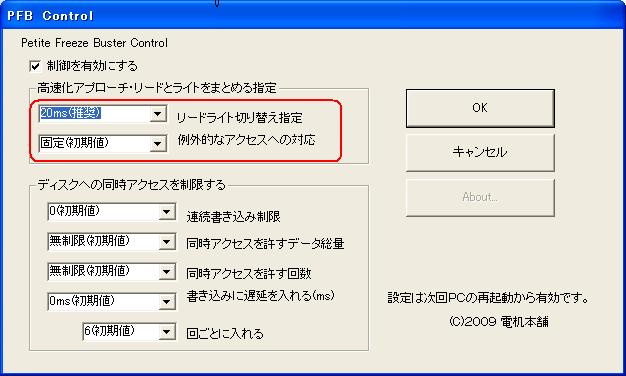The width and height of the screenshot is (626, 376).
Task: Click the (C)2009 電机本舗 copyright text
Action: (499, 322)
